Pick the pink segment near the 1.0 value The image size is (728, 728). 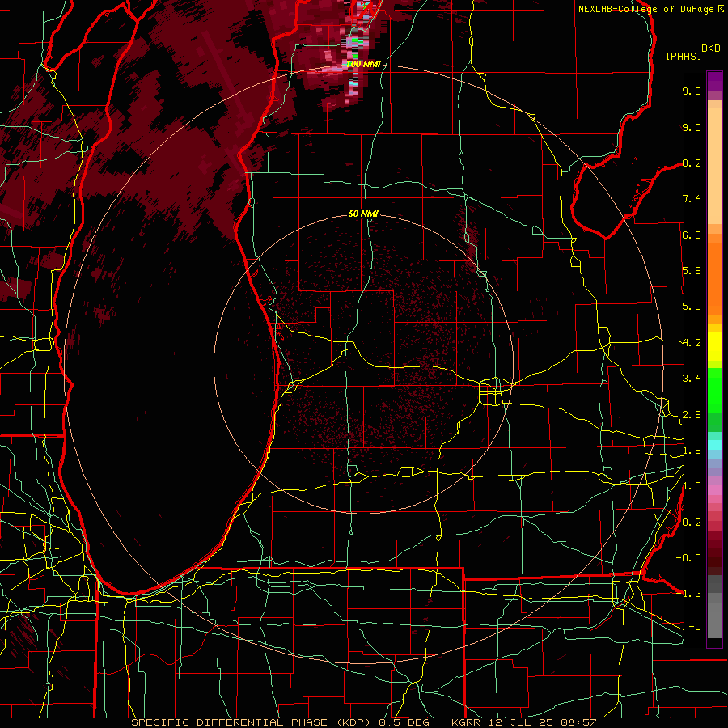click(x=714, y=490)
